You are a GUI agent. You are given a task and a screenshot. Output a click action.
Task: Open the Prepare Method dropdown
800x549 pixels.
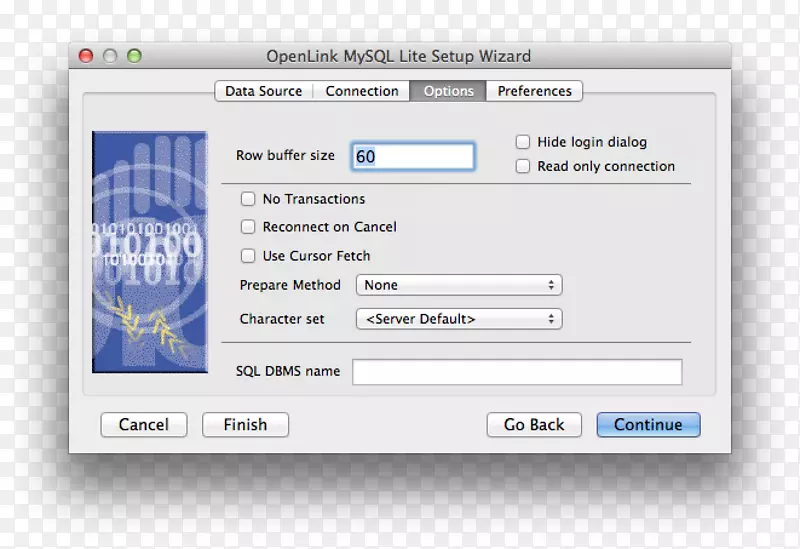459,285
